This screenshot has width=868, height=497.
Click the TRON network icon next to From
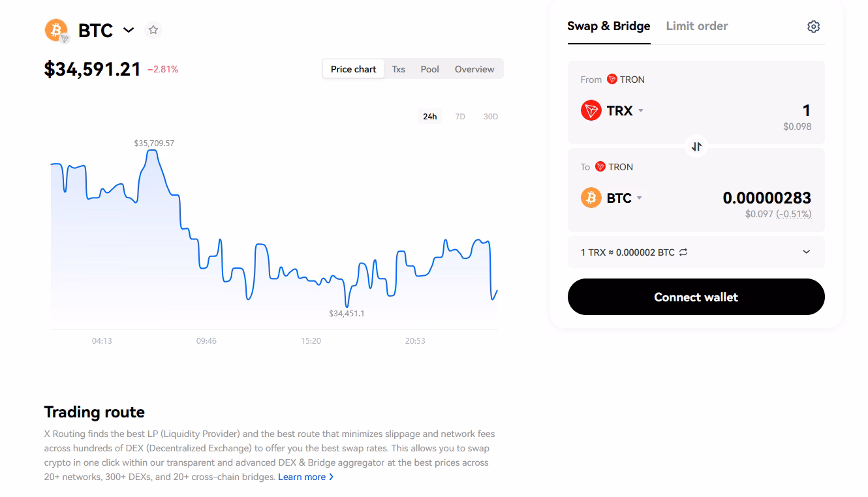pyautogui.click(x=612, y=79)
